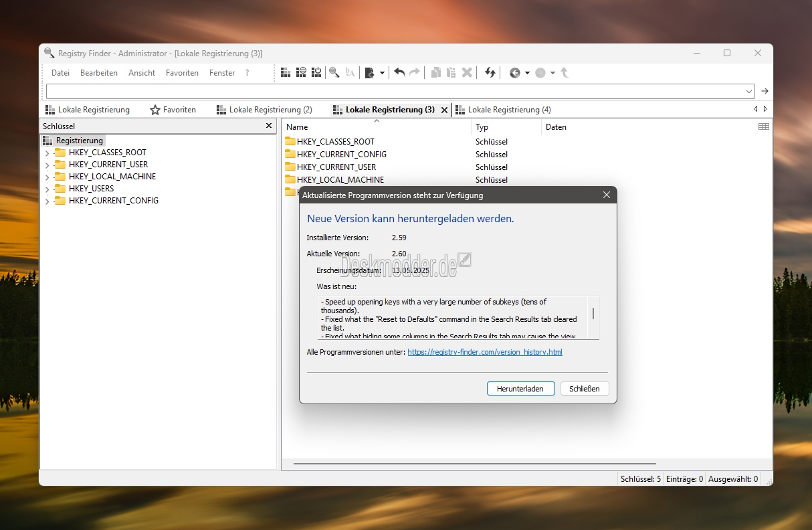Open the Ansicht menu
812x530 pixels.
(x=142, y=73)
